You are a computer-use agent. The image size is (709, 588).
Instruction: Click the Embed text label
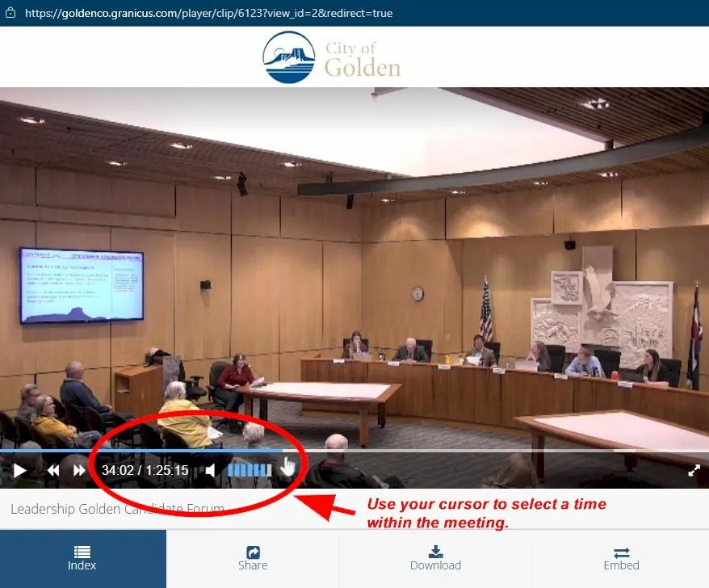tap(621, 565)
